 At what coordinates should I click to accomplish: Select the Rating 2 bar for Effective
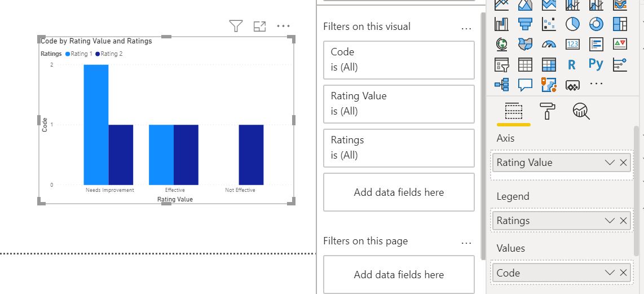(x=186, y=155)
